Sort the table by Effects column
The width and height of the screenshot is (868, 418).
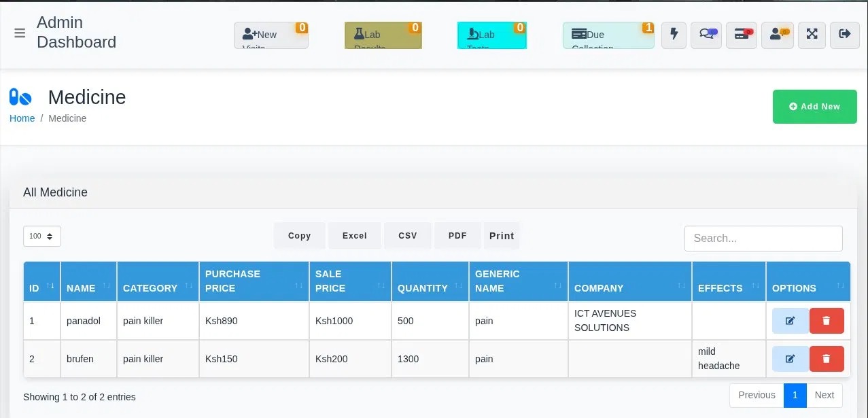(729, 281)
